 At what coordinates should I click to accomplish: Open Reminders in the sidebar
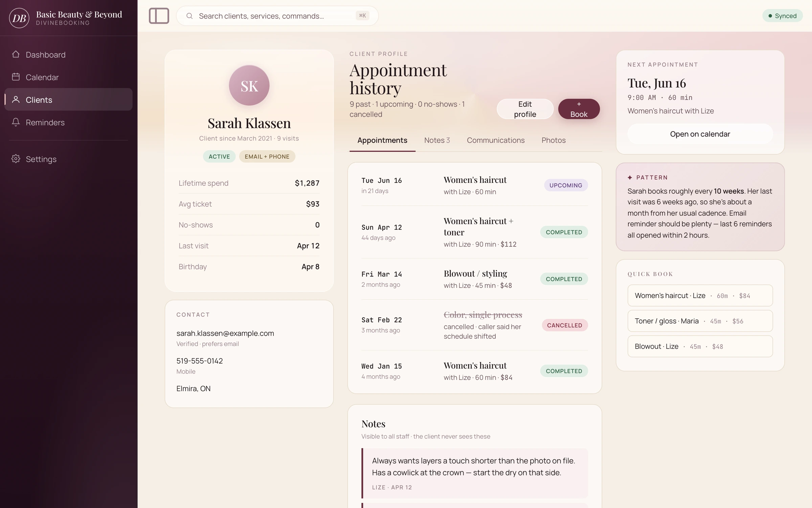(x=68, y=122)
